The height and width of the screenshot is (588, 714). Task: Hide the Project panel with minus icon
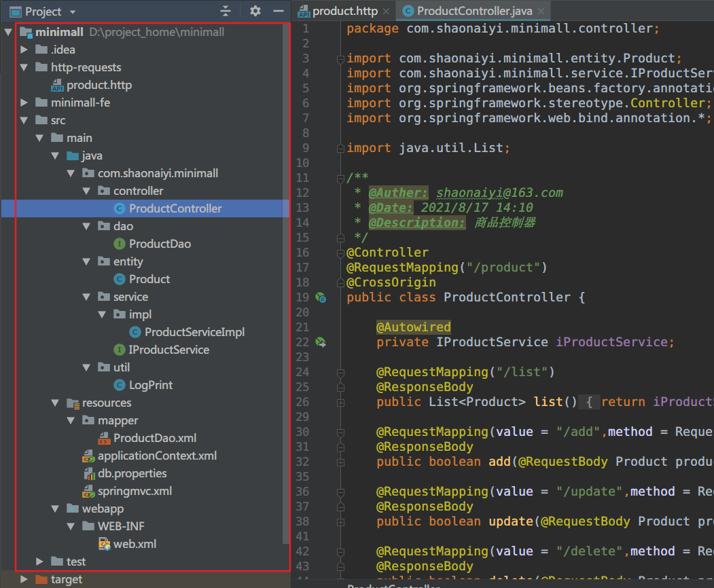click(x=279, y=11)
